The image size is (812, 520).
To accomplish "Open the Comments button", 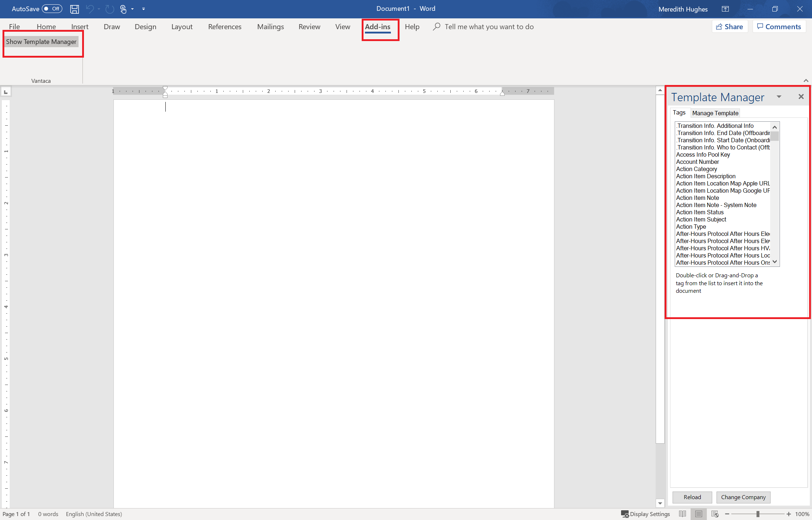I will 779,27.
